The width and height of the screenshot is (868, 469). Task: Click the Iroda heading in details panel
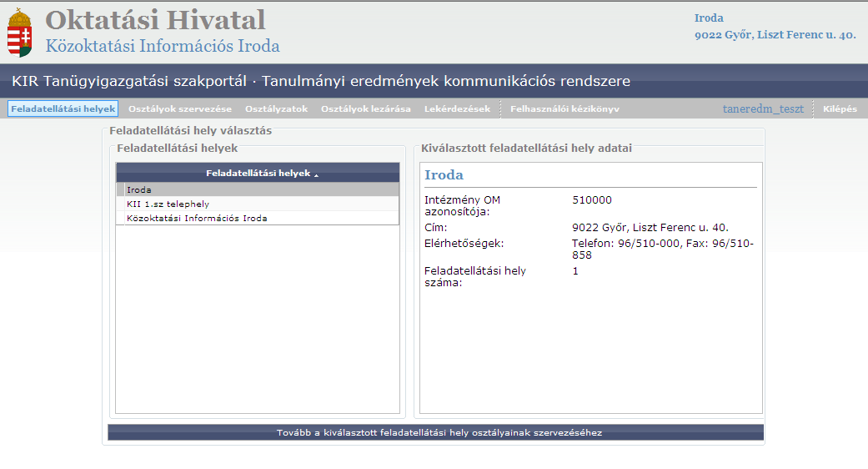(444, 174)
